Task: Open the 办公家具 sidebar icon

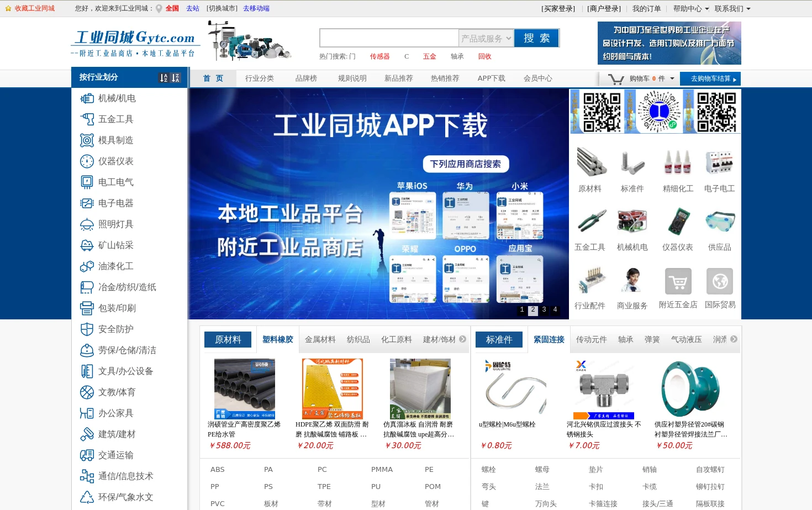Action: (x=87, y=413)
